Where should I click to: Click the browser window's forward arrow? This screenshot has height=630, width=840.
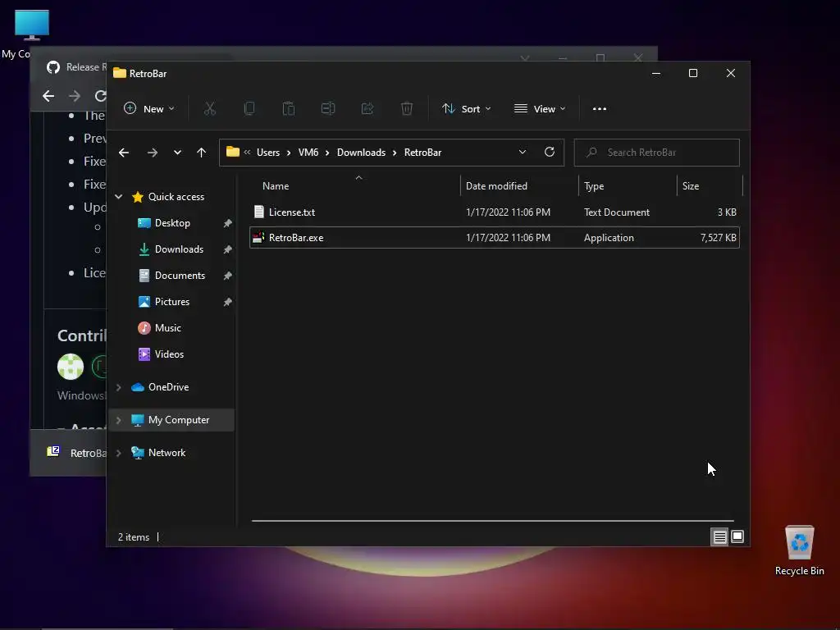click(75, 96)
